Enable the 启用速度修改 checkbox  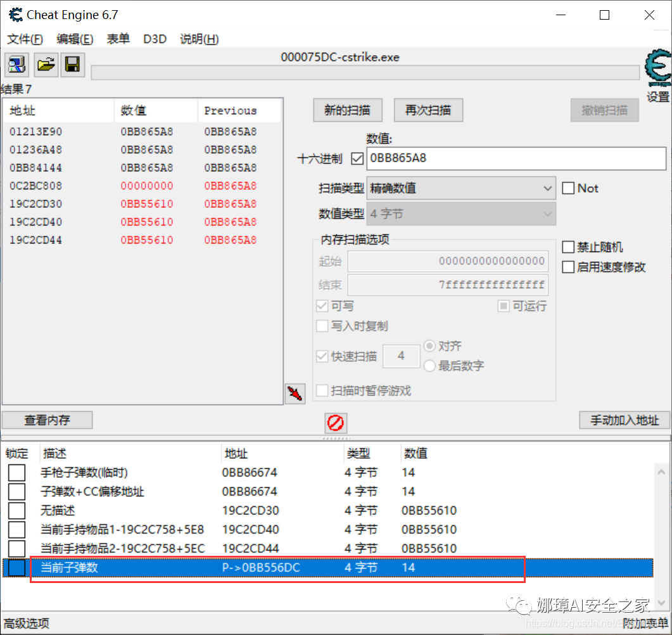click(x=568, y=267)
